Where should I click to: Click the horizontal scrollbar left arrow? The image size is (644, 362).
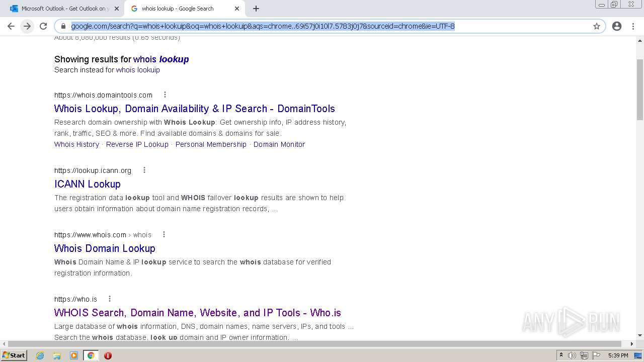(x=4, y=344)
